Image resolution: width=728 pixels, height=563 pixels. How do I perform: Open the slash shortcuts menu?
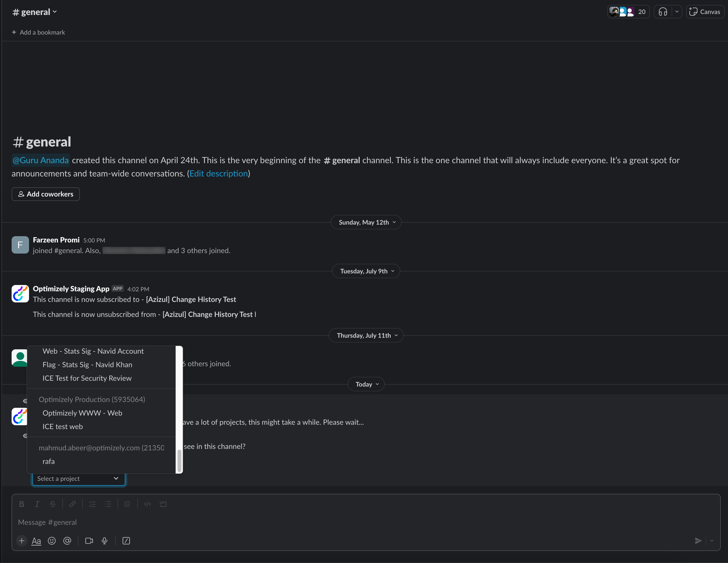(x=126, y=541)
